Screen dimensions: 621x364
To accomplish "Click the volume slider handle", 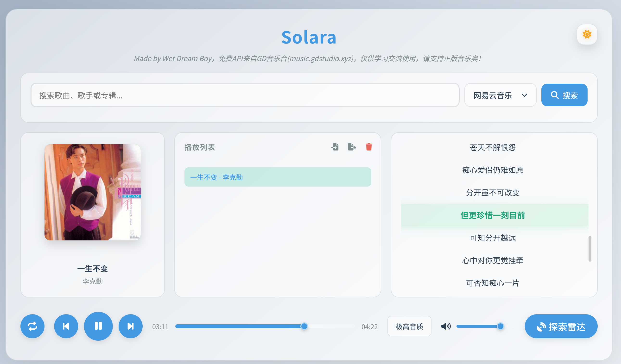I will click(500, 326).
